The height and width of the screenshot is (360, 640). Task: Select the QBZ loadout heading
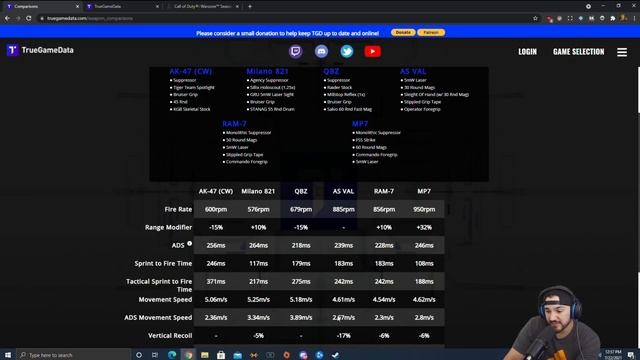point(331,71)
